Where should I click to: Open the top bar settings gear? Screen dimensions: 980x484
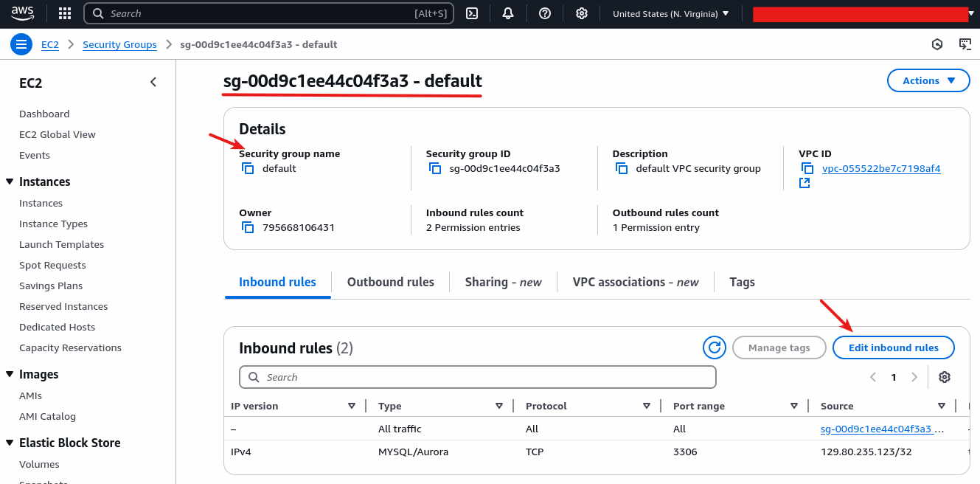tap(582, 13)
